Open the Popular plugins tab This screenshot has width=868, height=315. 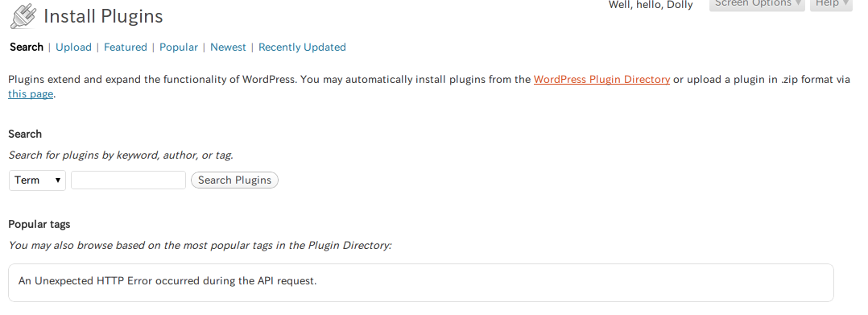pyautogui.click(x=179, y=47)
